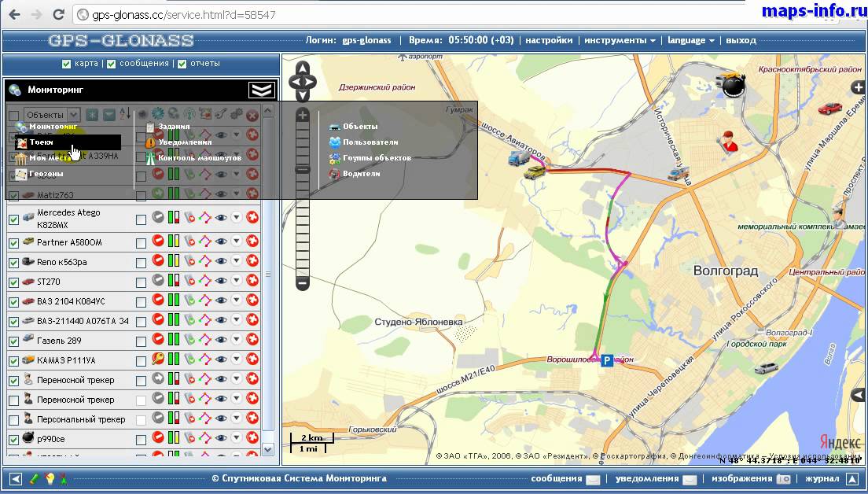Open the уведомления link in bottom bar
This screenshot has height=494, width=868.
(647, 478)
